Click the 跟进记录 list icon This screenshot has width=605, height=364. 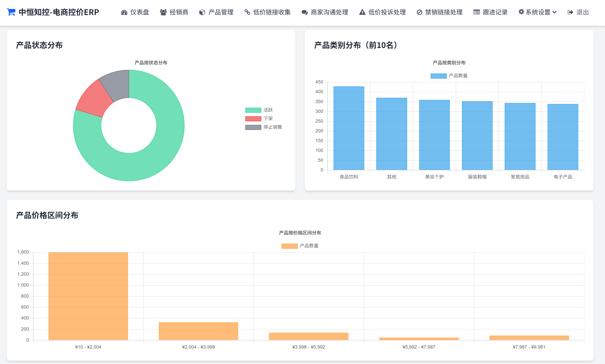[x=476, y=12]
